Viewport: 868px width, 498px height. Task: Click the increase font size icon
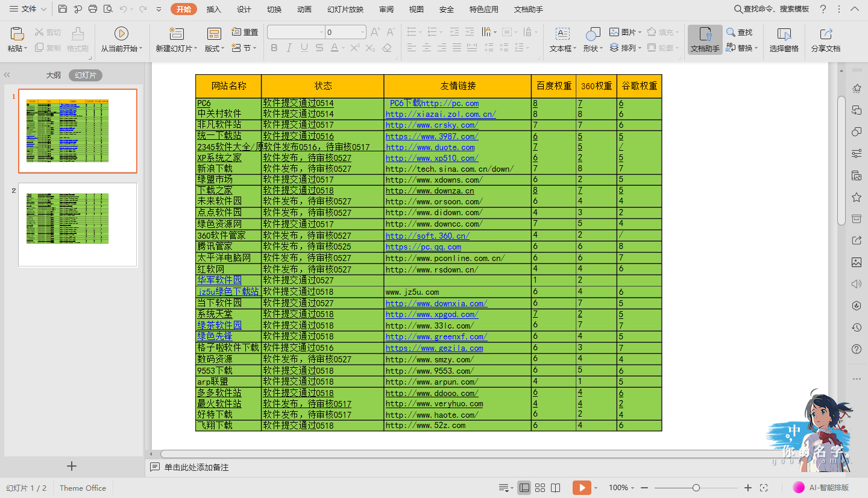click(x=376, y=32)
